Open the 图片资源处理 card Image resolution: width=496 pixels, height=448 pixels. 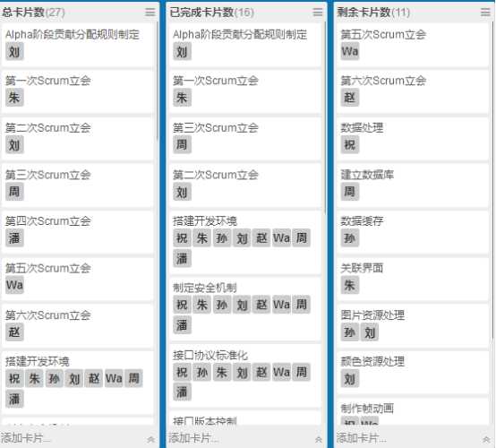(413, 325)
